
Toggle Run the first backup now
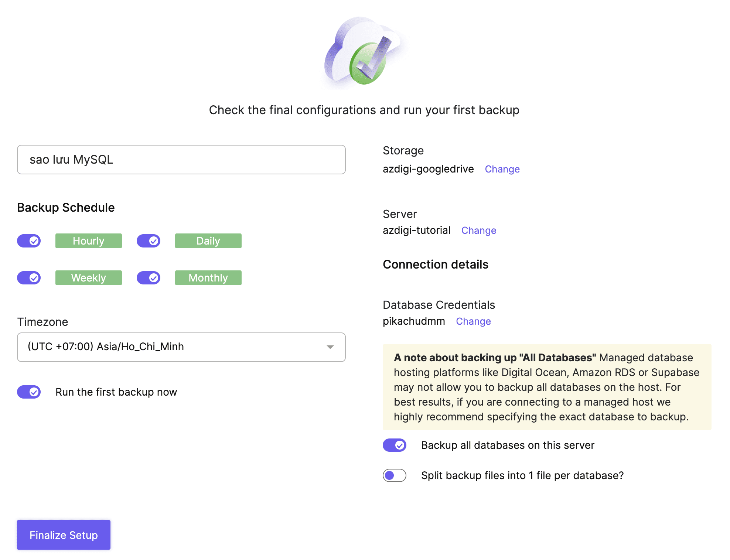point(29,392)
